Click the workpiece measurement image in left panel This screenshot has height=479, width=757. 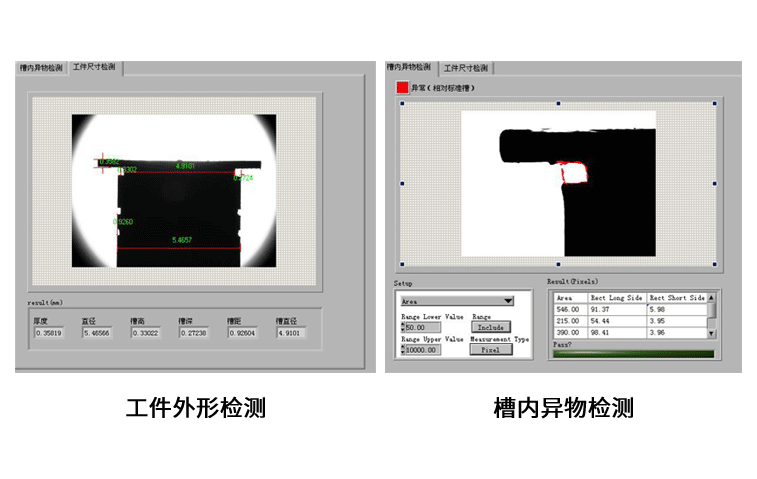pyautogui.click(x=174, y=191)
